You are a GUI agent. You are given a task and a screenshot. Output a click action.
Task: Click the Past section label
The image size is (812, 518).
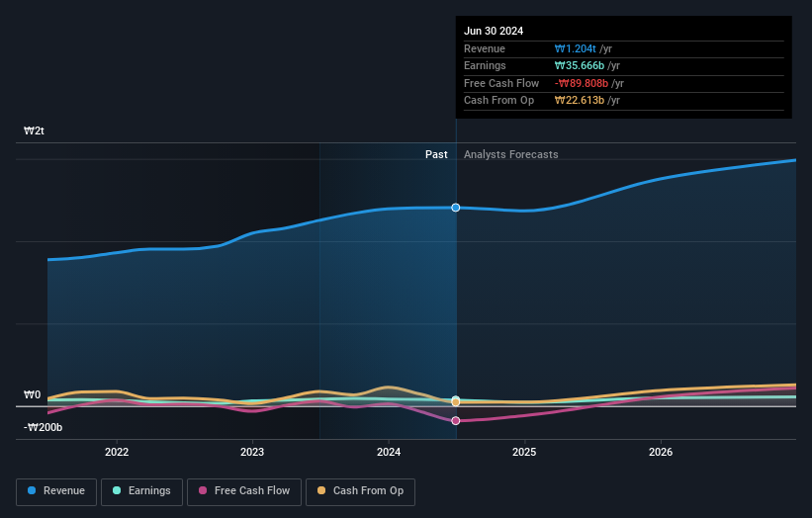pos(436,154)
